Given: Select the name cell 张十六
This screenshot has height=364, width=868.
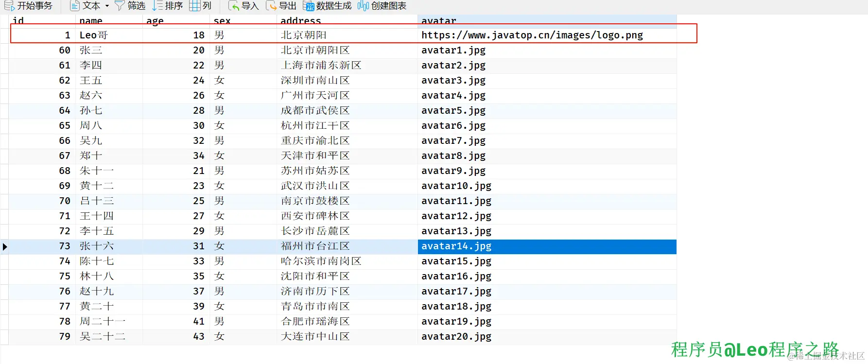Looking at the screenshot, I should tap(109, 246).
